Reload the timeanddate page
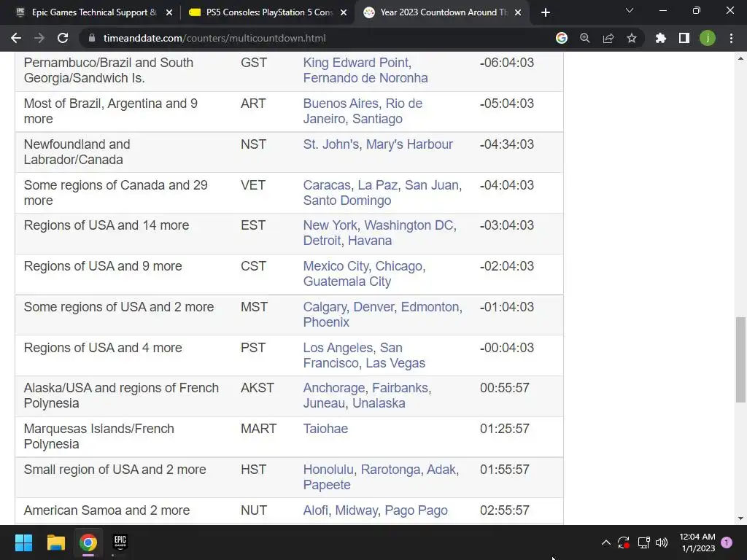The image size is (747, 560). point(63,38)
